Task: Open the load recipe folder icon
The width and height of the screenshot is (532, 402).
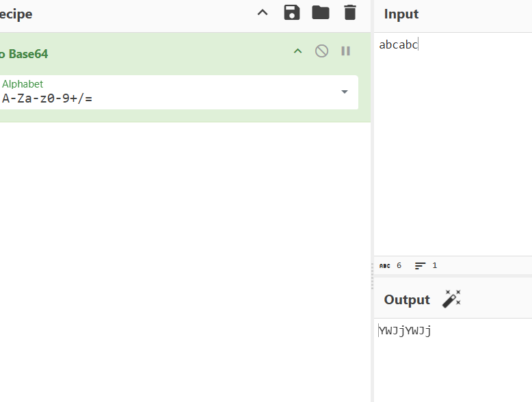Action: pos(321,12)
